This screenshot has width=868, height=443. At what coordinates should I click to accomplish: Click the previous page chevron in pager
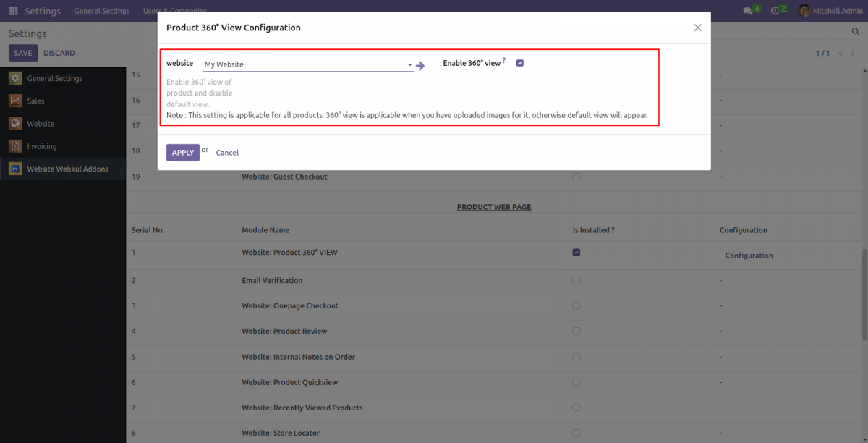tap(840, 53)
